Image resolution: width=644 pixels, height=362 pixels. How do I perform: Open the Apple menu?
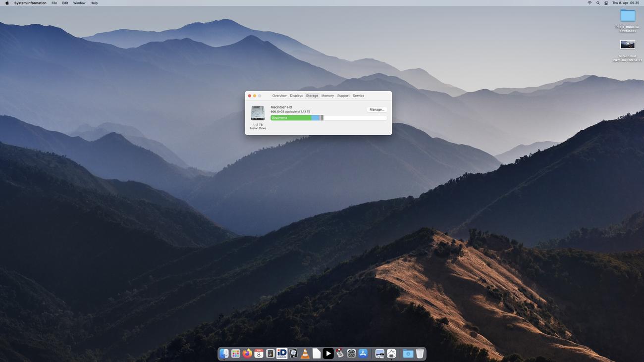[7, 3]
